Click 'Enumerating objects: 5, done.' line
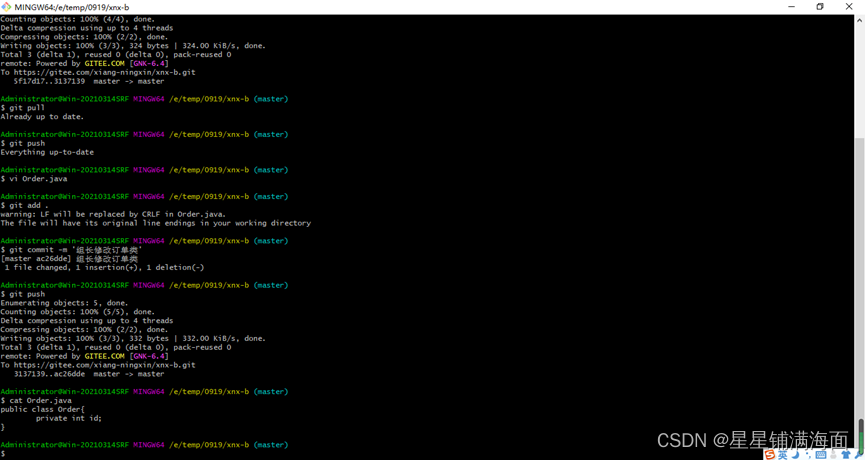The height and width of the screenshot is (460, 865). tap(64, 303)
